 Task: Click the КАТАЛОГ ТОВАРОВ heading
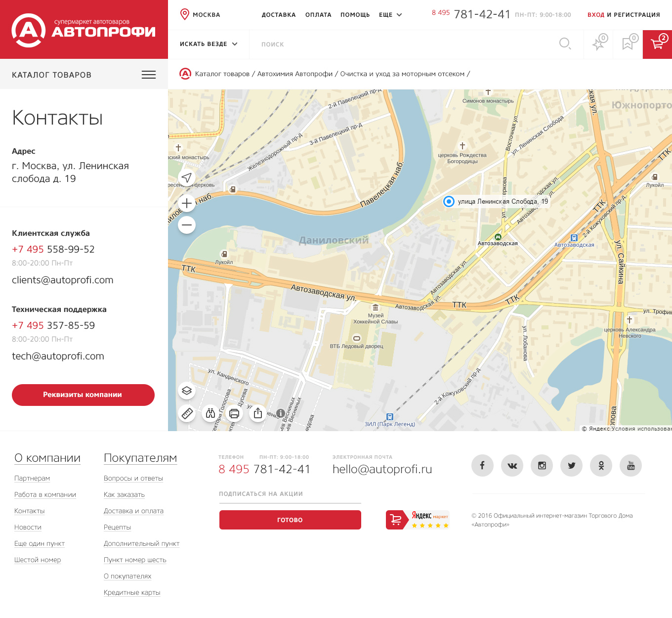[52, 75]
